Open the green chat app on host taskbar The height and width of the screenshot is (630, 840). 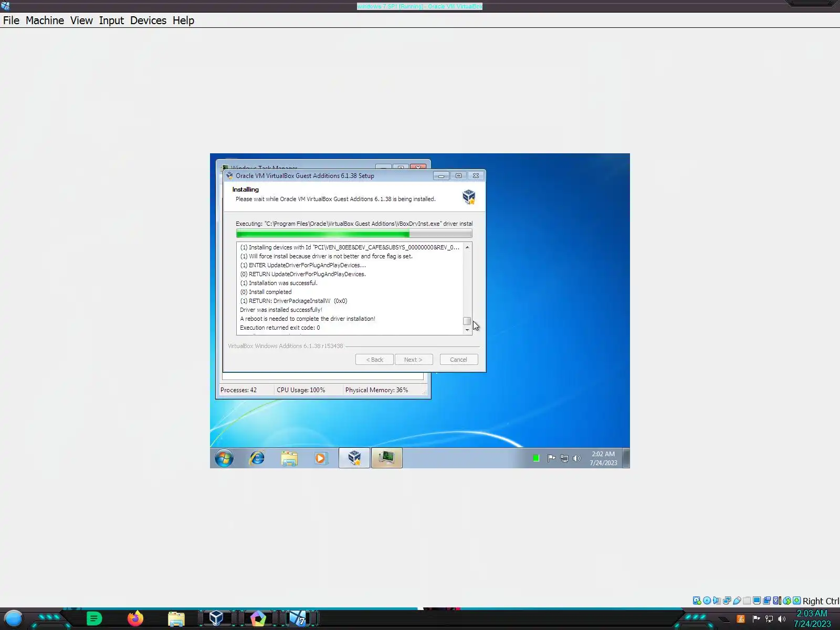tap(94, 618)
